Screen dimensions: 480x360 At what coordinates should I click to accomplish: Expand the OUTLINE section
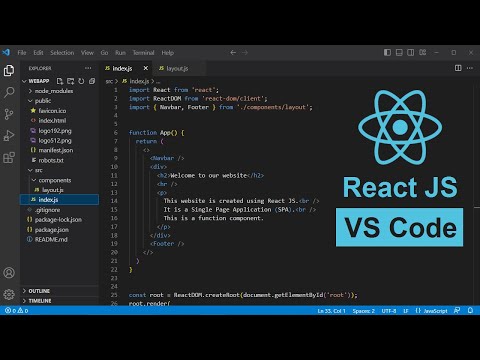[x=39, y=291]
